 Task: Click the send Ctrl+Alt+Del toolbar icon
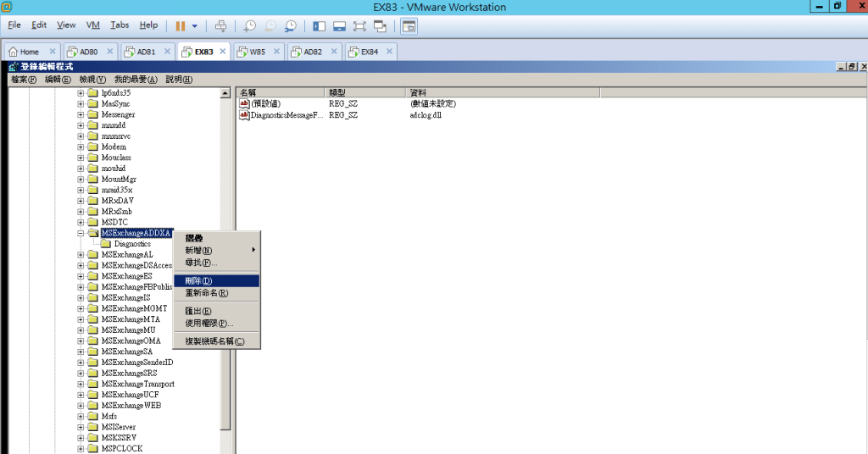(x=221, y=25)
